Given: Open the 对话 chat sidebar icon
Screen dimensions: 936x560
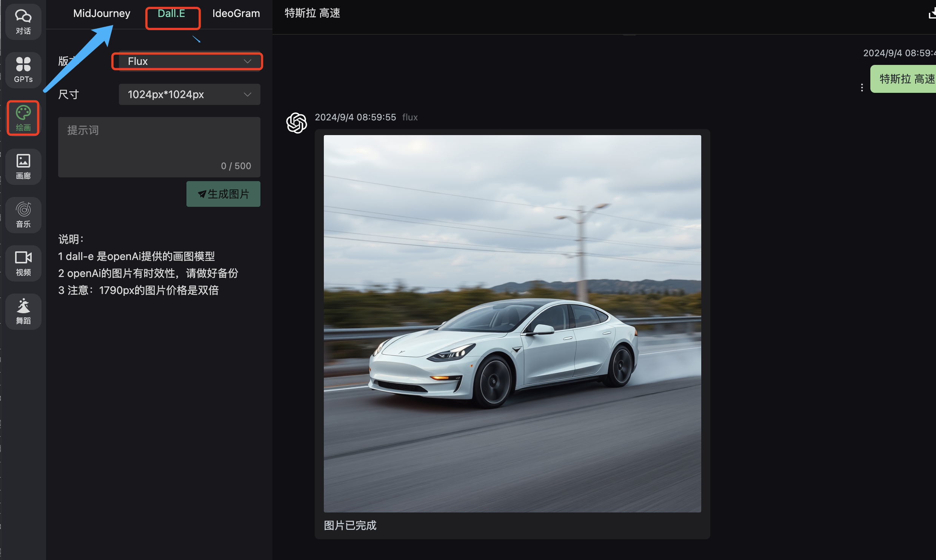Looking at the screenshot, I should [23, 22].
